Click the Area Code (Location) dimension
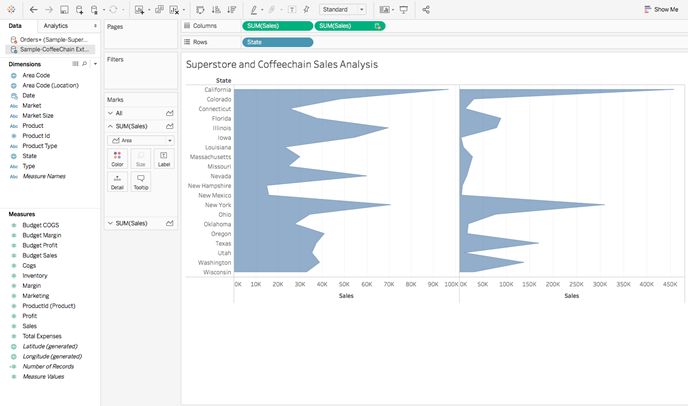The height and width of the screenshot is (406, 688). pyautogui.click(x=50, y=85)
